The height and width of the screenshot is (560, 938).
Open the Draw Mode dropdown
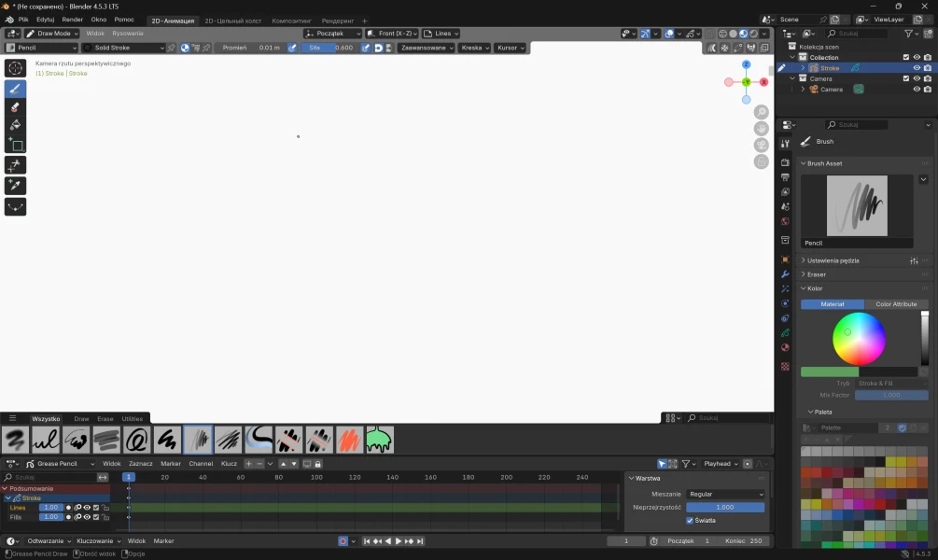click(53, 34)
